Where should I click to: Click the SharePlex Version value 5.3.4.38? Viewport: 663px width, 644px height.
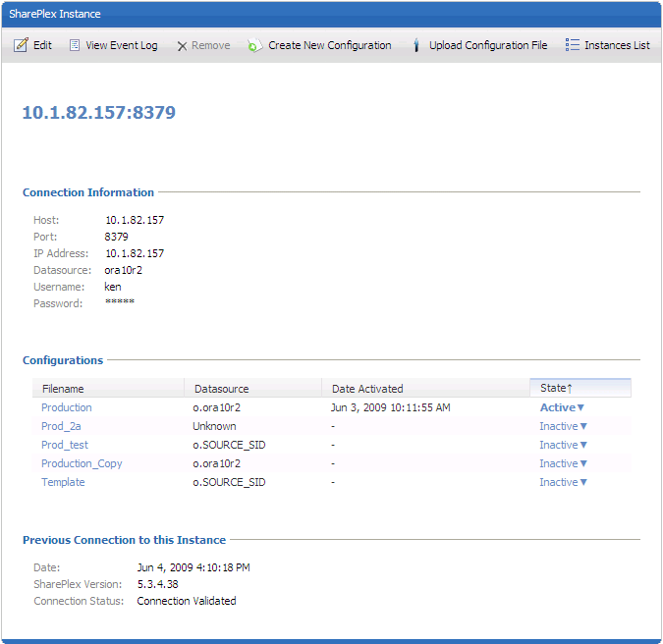pos(158,584)
